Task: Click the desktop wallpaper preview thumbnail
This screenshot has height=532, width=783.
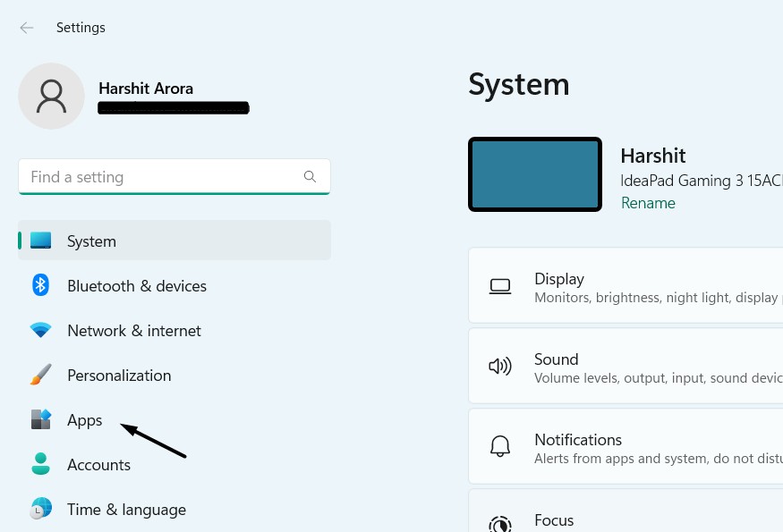Action: (x=535, y=174)
